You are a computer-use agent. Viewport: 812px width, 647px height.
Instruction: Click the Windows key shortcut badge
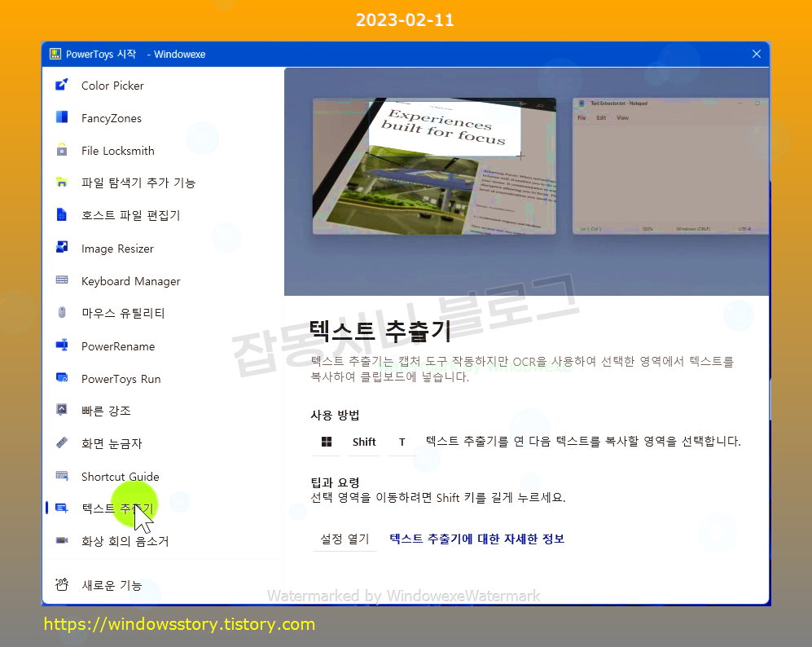point(327,442)
